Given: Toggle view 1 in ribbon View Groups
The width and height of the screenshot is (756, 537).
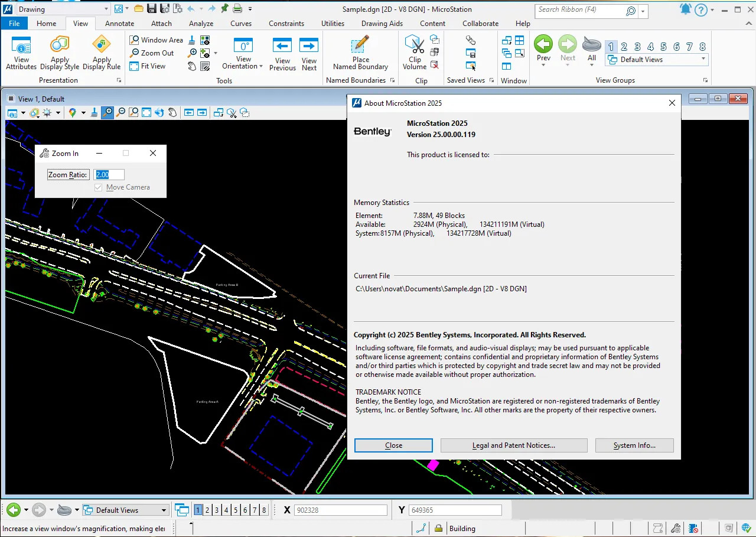Looking at the screenshot, I should tap(611, 47).
